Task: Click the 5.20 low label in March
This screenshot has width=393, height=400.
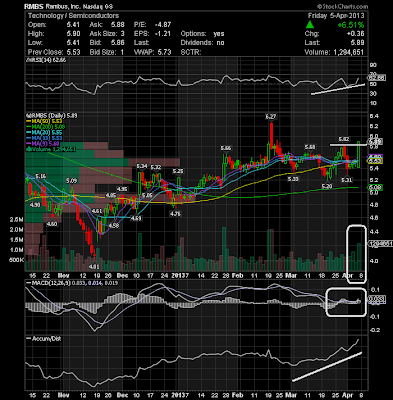Action: 327,186
